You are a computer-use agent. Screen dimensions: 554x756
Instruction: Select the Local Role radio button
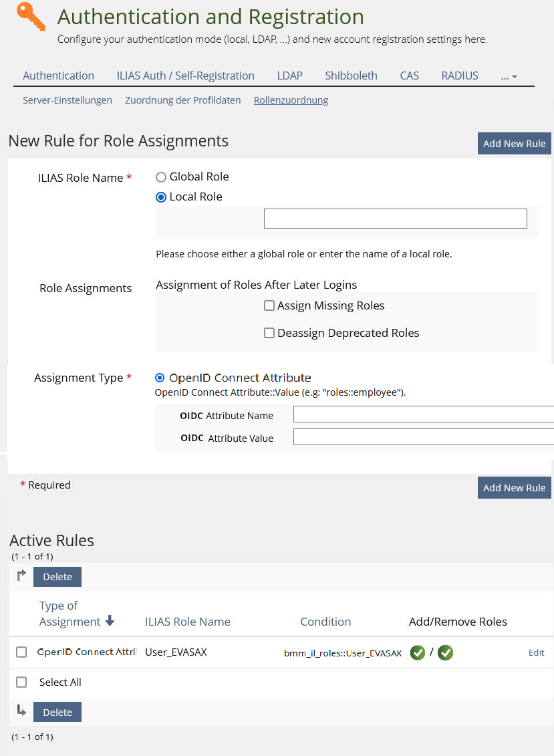pyautogui.click(x=161, y=197)
